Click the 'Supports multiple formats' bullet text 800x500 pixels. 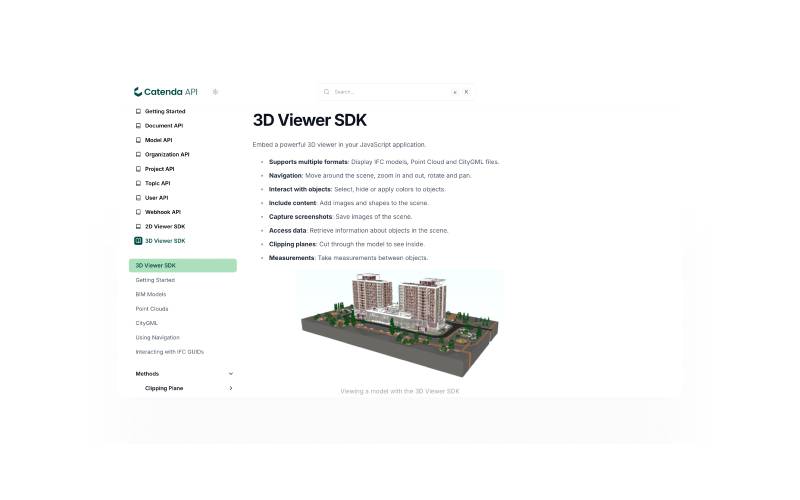click(x=384, y=162)
